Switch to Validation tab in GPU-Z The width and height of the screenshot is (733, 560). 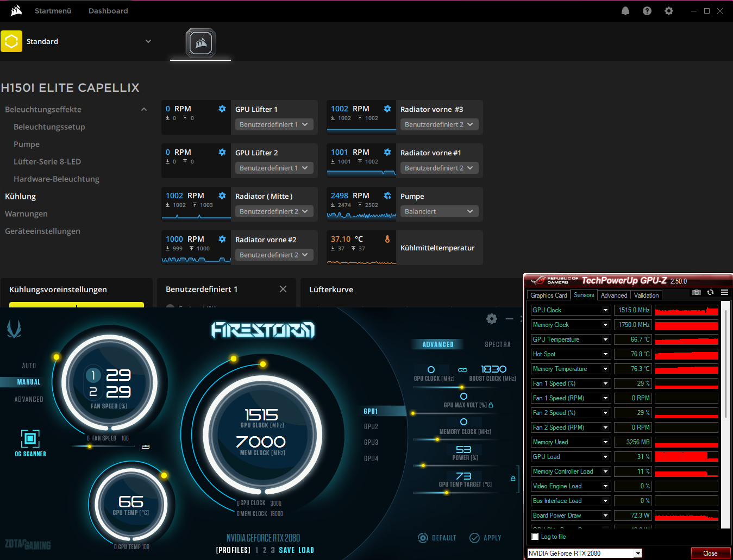646,295
